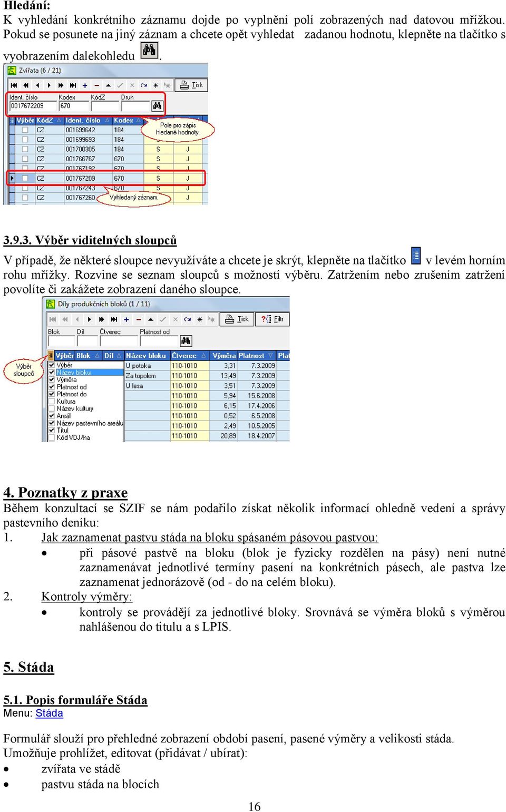Sort Díly grid by Čtverec column header

pyautogui.click(x=189, y=356)
